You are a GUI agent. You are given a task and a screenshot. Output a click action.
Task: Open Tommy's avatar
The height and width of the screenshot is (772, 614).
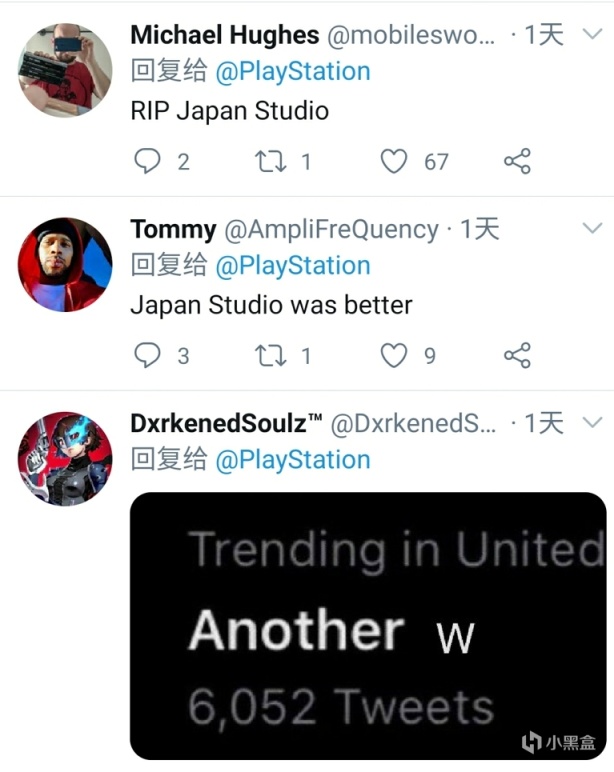pos(65,264)
